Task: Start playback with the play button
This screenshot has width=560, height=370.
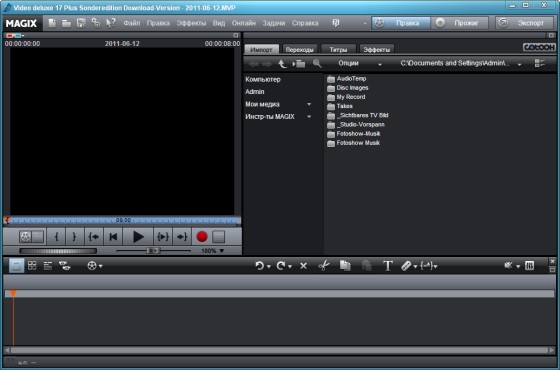Action: [138, 236]
